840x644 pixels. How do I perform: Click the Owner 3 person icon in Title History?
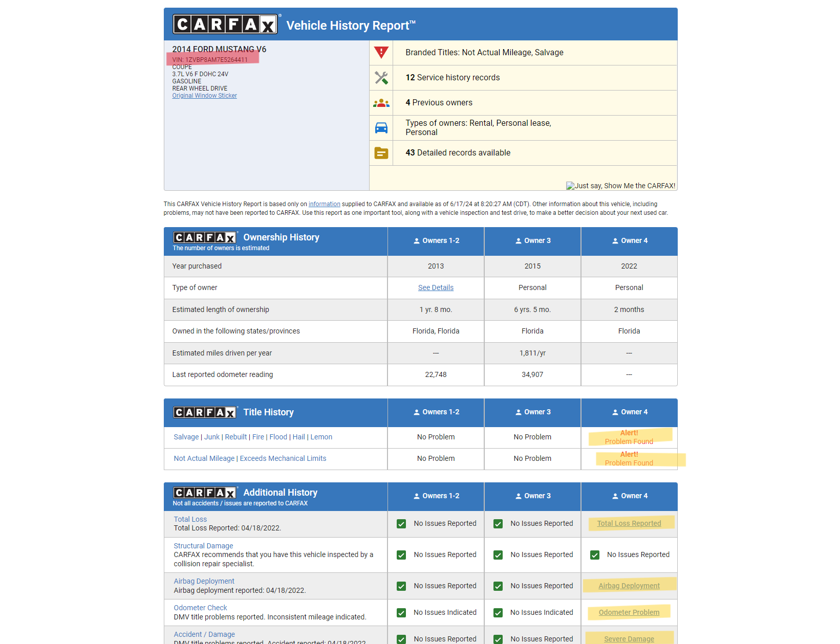click(x=519, y=412)
